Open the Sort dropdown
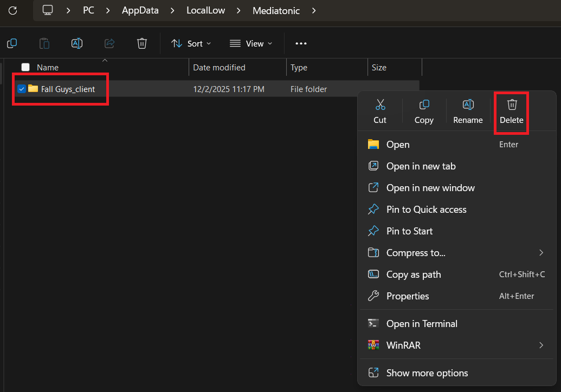 (x=191, y=43)
